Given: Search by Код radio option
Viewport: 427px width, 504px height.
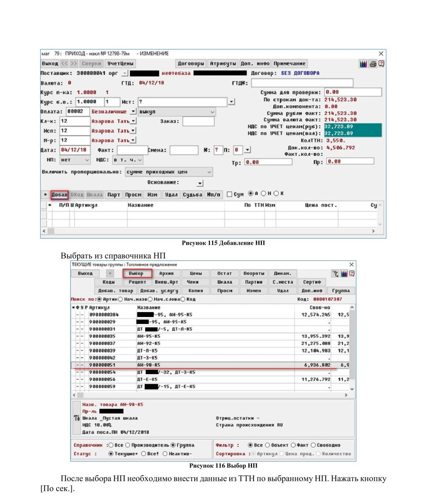Looking at the screenshot, I should click(183, 299).
